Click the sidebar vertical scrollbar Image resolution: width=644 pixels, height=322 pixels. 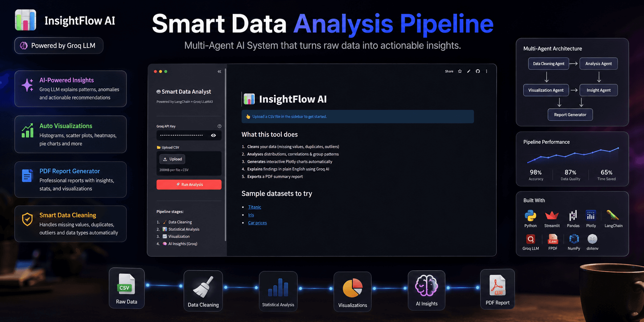coord(225,154)
